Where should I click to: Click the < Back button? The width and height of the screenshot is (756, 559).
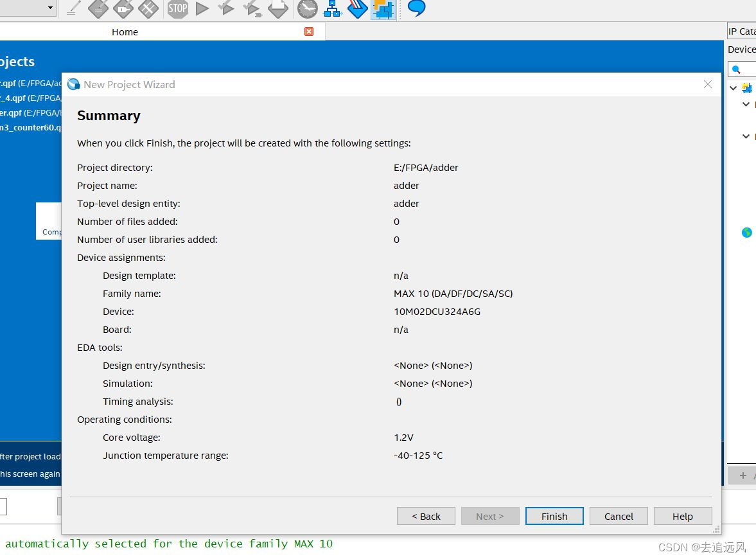tap(426, 516)
